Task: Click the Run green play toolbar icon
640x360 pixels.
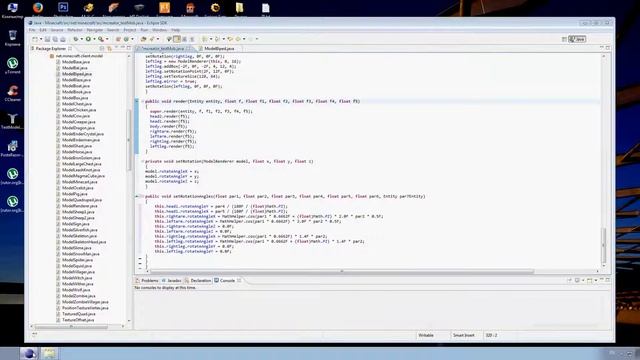Action: 88,39
